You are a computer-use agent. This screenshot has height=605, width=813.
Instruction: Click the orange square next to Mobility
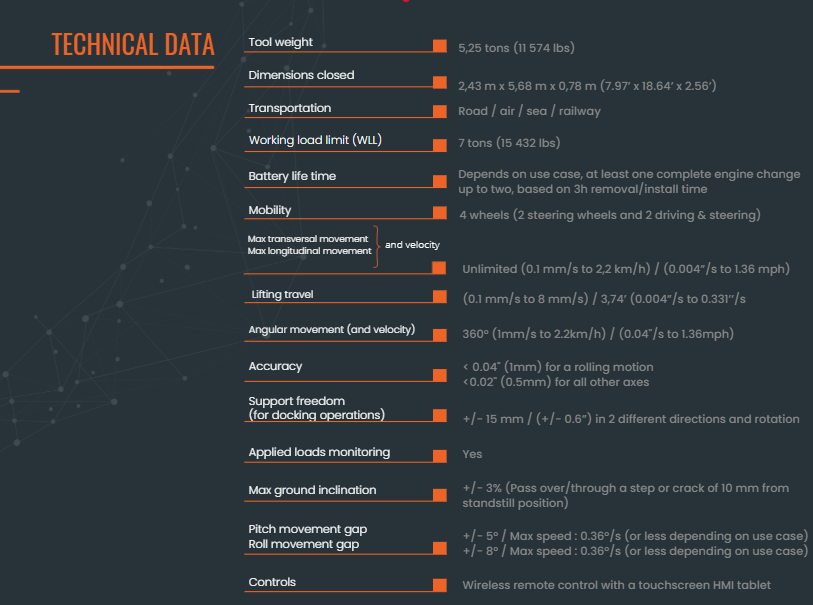(440, 213)
